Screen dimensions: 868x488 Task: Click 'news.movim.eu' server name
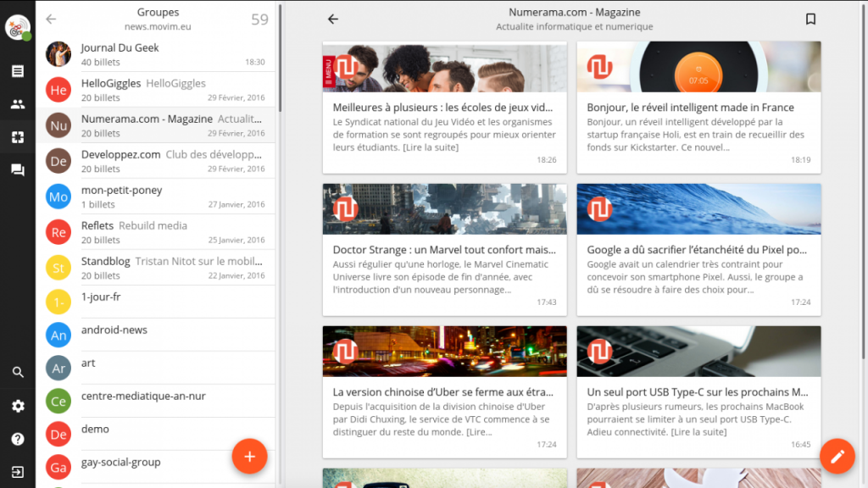158,26
